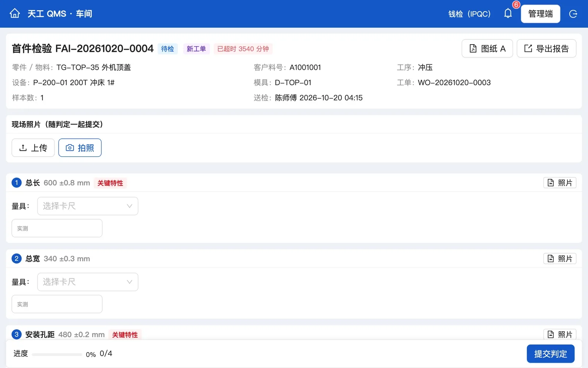Open notifications bell with badge
588x368 pixels.
pos(508,14)
